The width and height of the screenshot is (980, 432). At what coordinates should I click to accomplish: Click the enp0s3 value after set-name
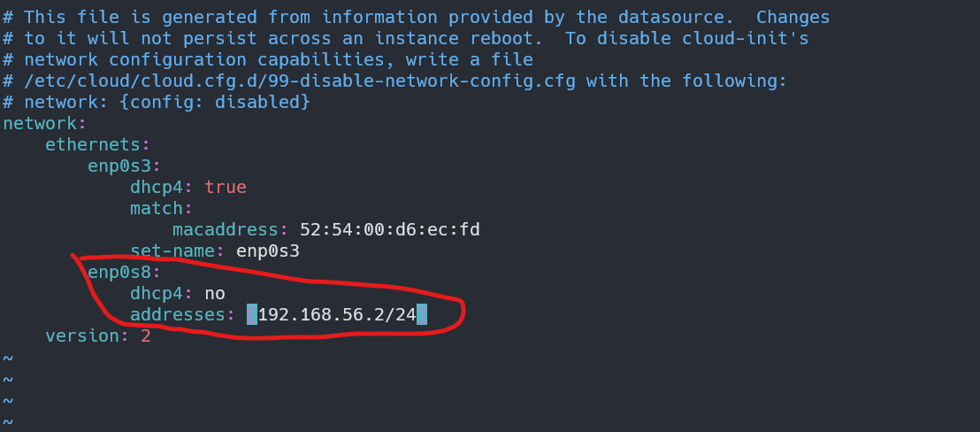click(267, 251)
